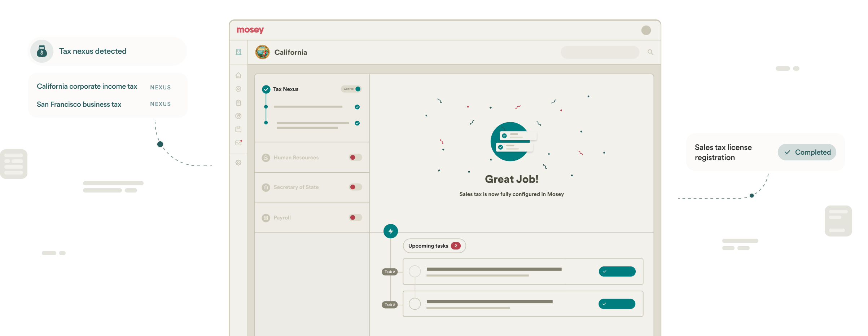Click the bottom task's teal check button

click(x=617, y=304)
